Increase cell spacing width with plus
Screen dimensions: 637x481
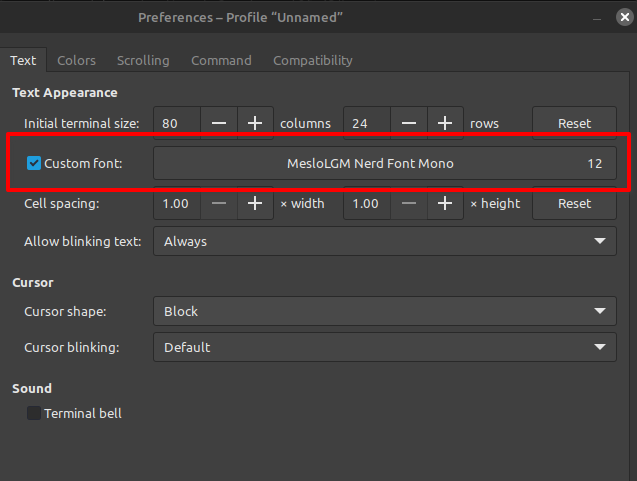click(x=255, y=203)
